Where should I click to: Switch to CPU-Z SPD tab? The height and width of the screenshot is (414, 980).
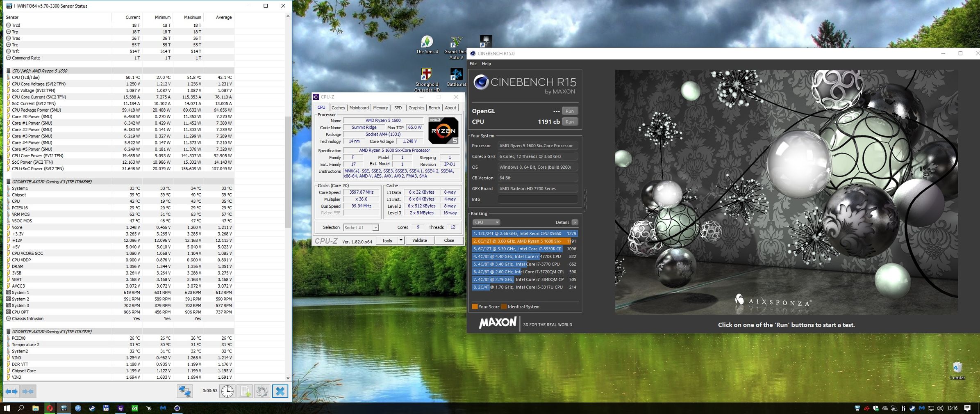(x=398, y=108)
